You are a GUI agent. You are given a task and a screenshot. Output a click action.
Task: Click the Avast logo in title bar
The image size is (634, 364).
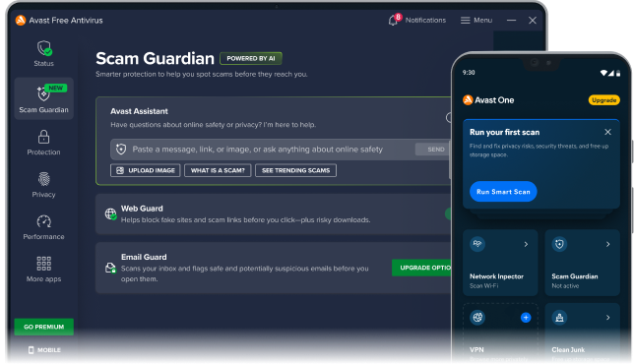point(21,21)
